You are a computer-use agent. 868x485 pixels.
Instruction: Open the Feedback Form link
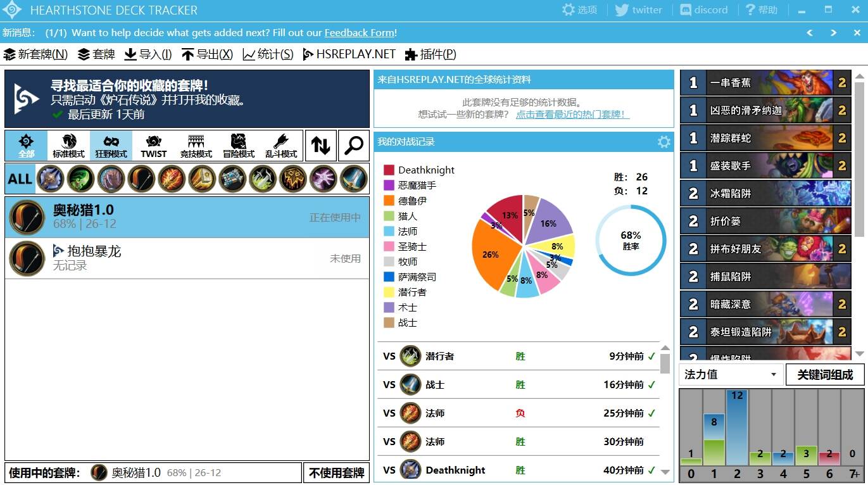[360, 33]
